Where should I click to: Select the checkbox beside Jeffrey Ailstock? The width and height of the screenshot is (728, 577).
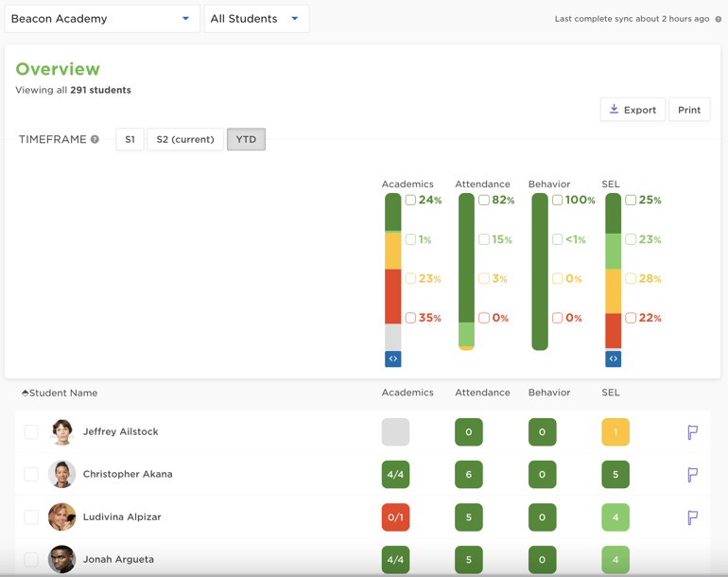point(31,432)
